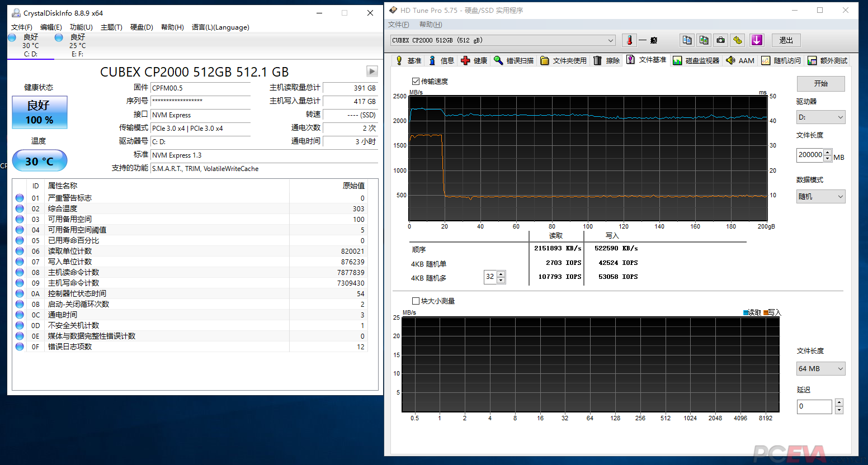The width and height of the screenshot is (868, 465).
Task: Click status orb for attribute 0C 通电时间
Action: pos(20,315)
